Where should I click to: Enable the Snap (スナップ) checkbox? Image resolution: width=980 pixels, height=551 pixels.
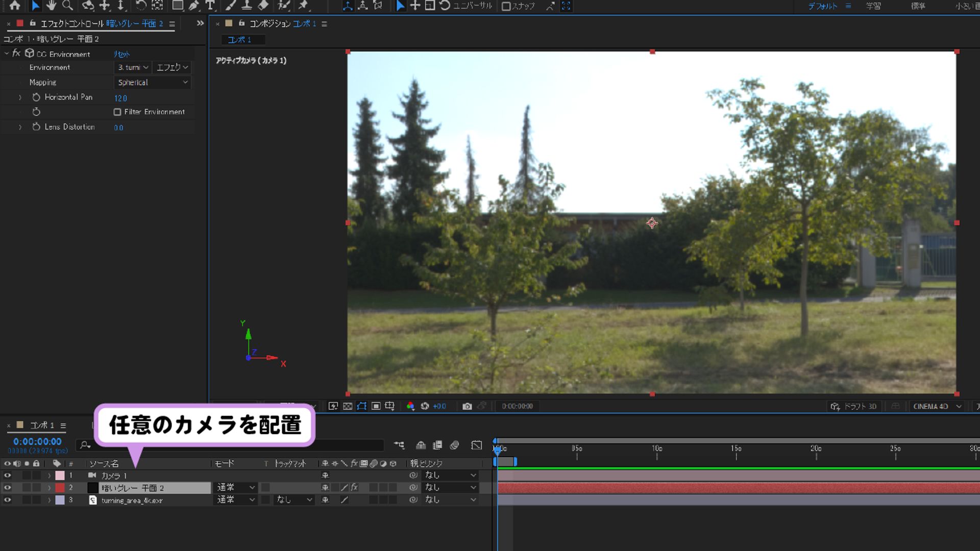click(x=506, y=6)
